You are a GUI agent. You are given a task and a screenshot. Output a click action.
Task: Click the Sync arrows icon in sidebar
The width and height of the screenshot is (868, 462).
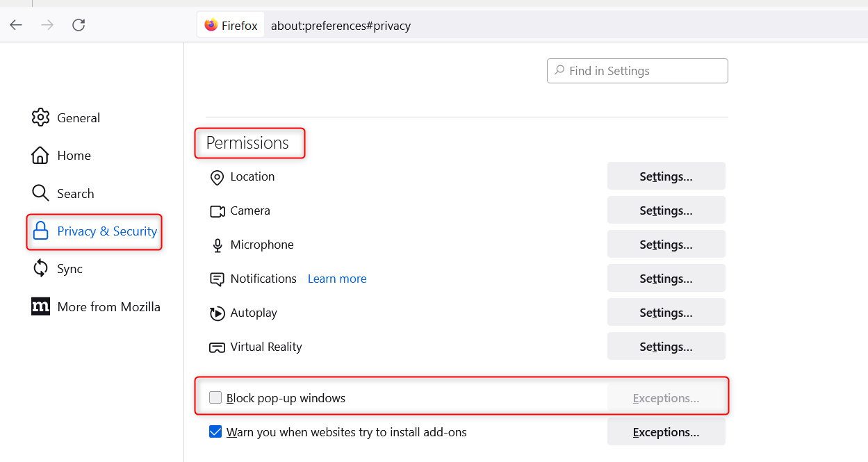[40, 269]
